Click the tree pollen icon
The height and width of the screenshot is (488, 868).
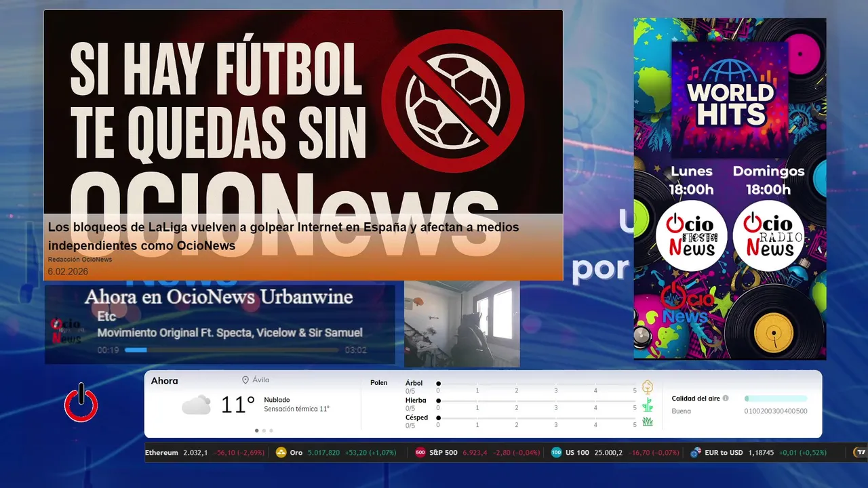click(648, 387)
